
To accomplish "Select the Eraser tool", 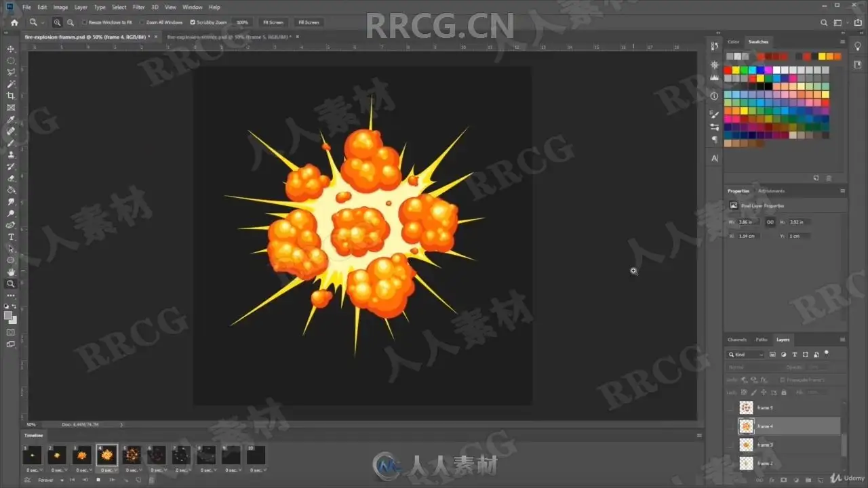I will 11,178.
